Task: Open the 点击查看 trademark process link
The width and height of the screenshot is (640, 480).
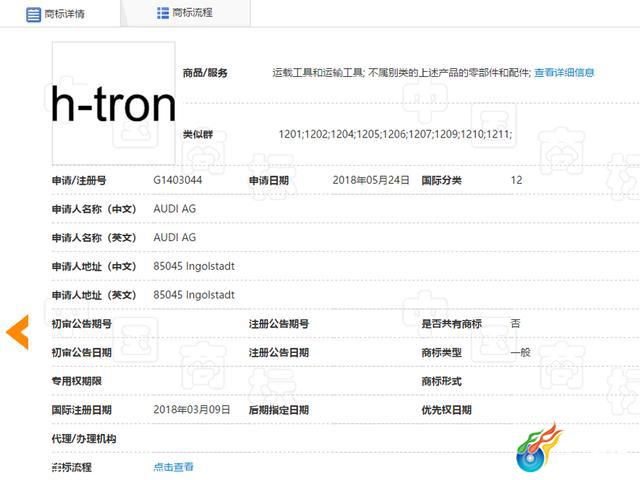Action: point(173,467)
